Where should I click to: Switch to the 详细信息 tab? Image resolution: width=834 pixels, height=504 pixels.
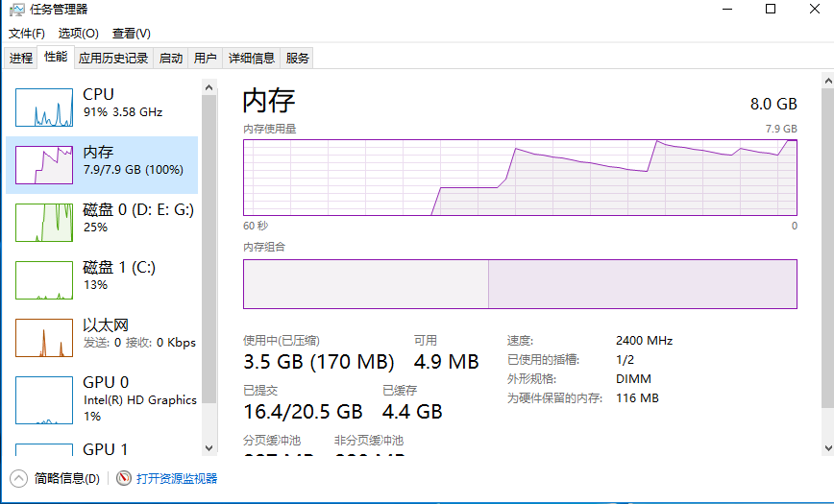pos(251,59)
